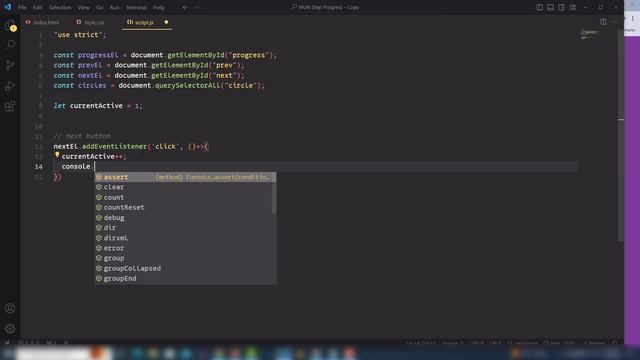This screenshot has width=640, height=360.
Task: Choose the dir suggestion
Action: [185, 228]
